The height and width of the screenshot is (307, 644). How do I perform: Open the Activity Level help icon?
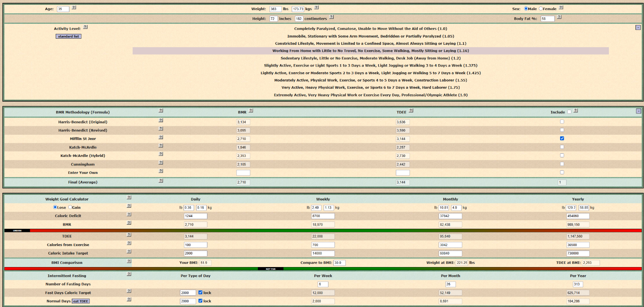(x=85, y=27)
